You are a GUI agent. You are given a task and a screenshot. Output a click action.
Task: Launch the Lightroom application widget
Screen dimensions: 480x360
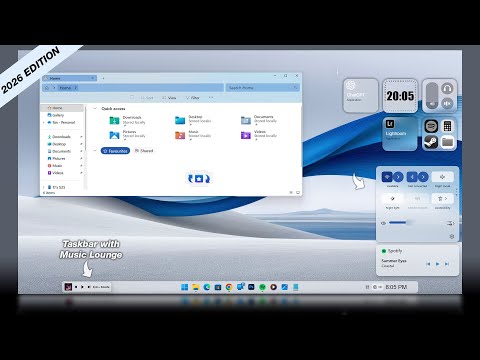coord(400,134)
